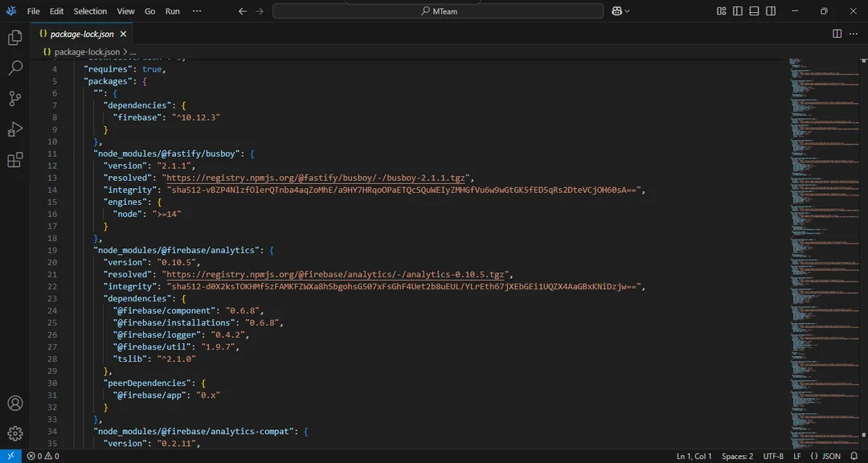Open the Copilot chat icon

tap(617, 11)
